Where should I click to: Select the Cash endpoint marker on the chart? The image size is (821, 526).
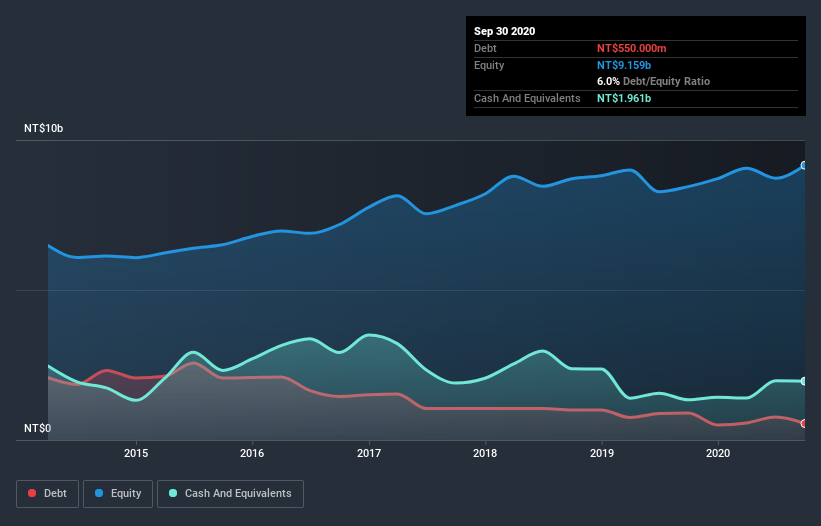[x=804, y=381]
